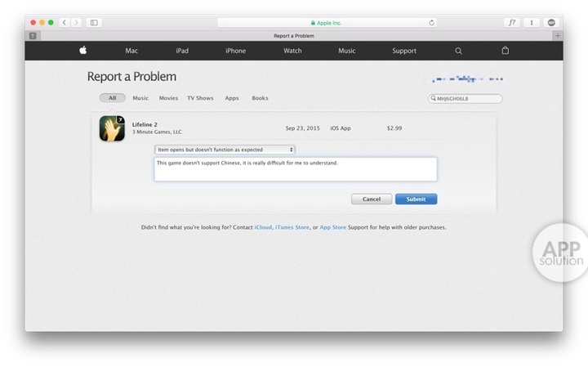Image resolution: width=588 pixels, height=367 pixels.
Task: Go forward with the browser forward arrow
Action: (x=75, y=22)
